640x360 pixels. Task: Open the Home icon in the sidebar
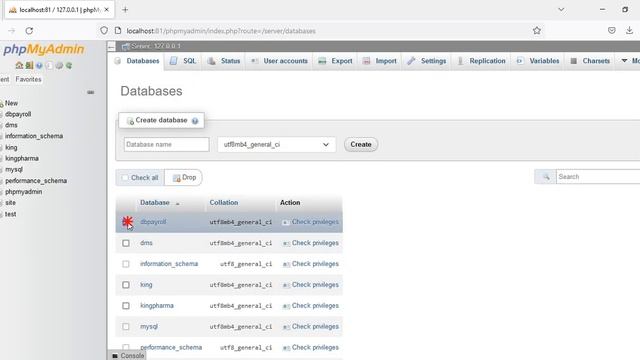(19, 65)
